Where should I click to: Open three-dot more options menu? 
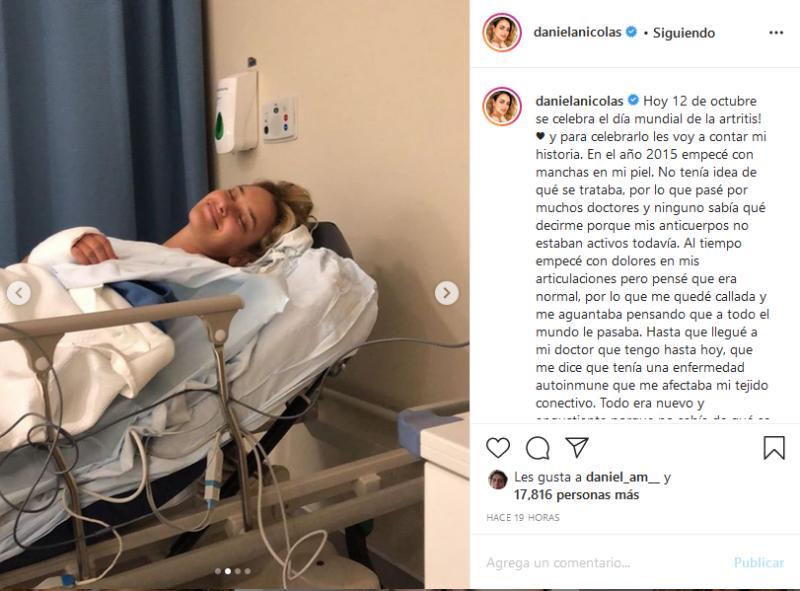tap(776, 33)
